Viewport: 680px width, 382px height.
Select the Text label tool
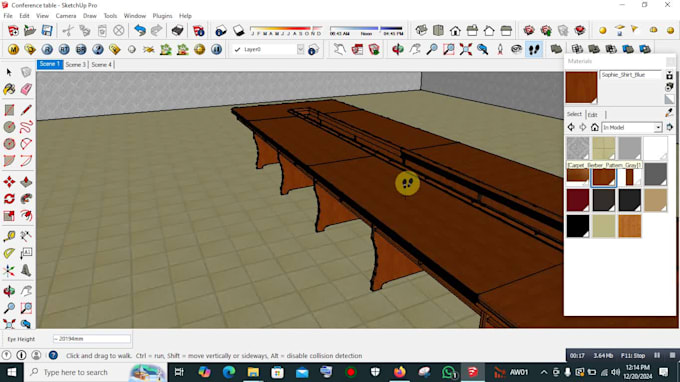point(26,253)
